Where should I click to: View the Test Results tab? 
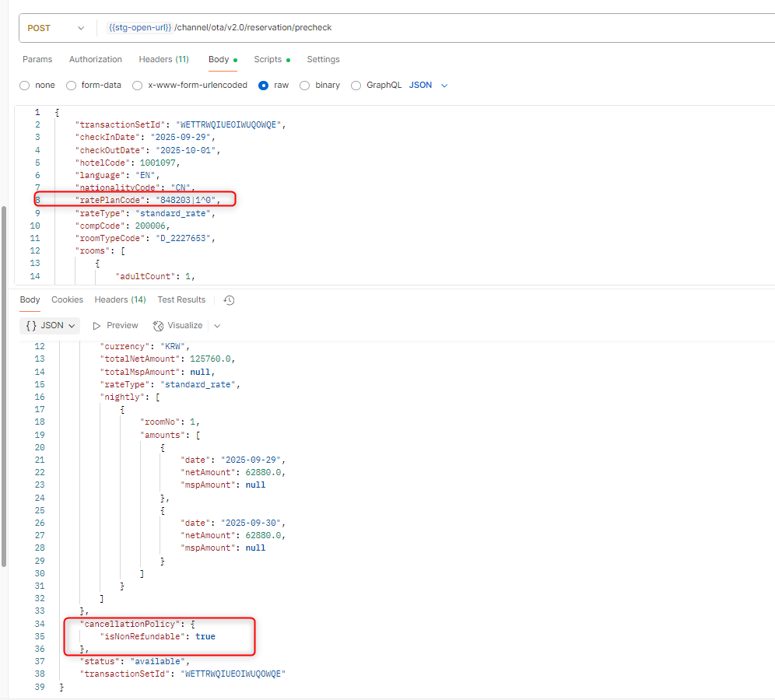click(181, 300)
